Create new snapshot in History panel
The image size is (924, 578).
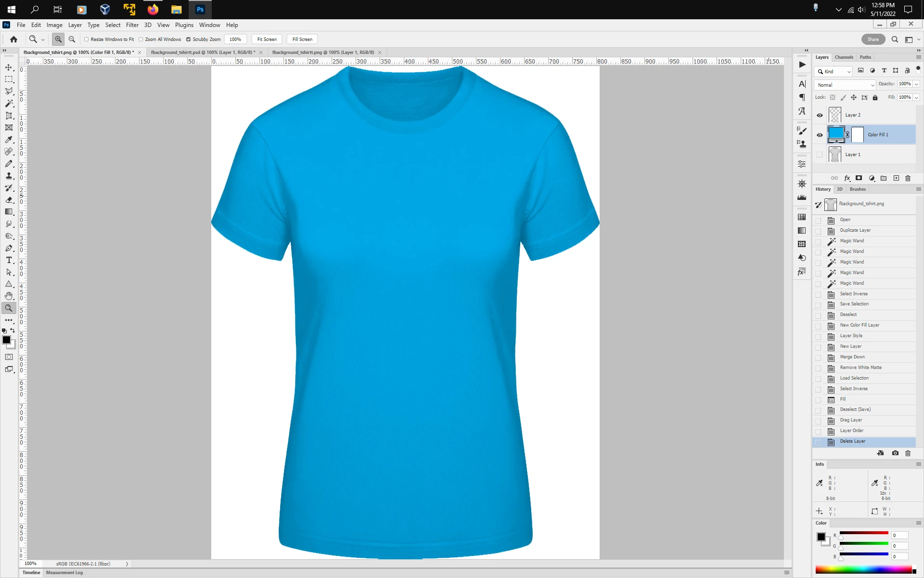[895, 453]
